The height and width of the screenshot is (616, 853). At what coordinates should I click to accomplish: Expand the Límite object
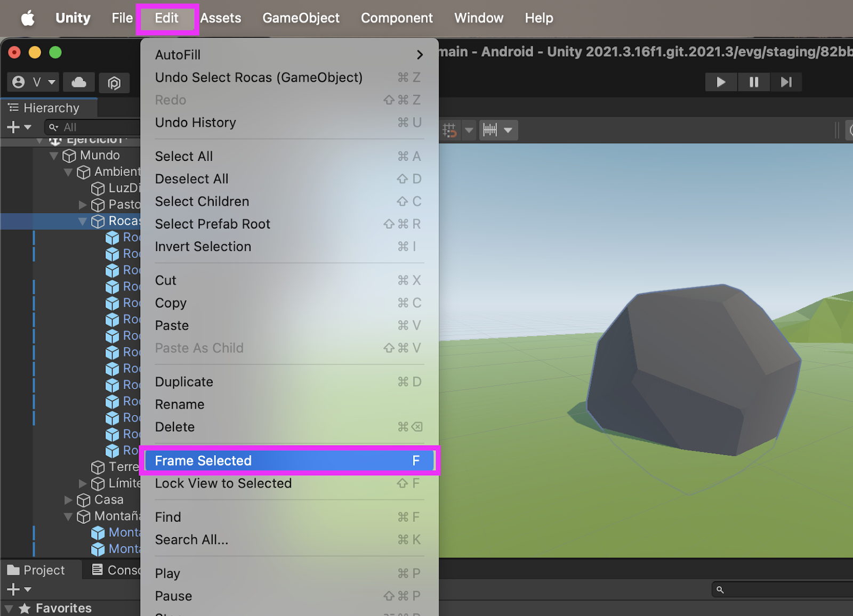coord(83,484)
